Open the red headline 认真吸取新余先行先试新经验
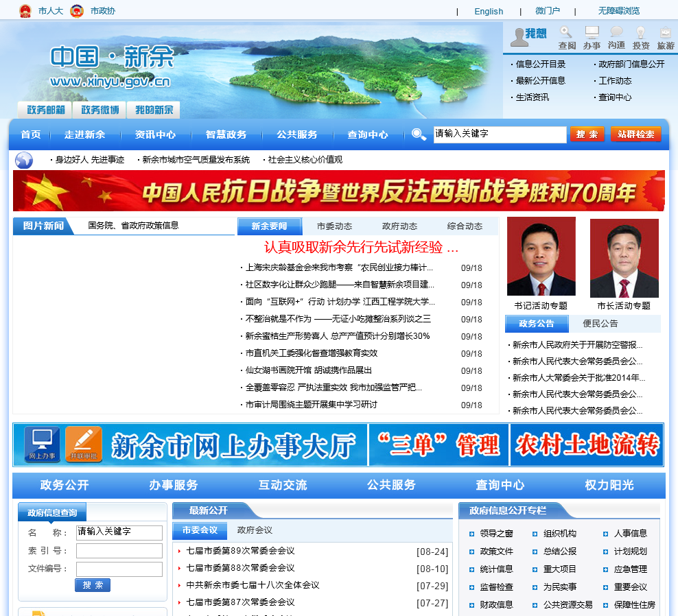 coord(361,247)
